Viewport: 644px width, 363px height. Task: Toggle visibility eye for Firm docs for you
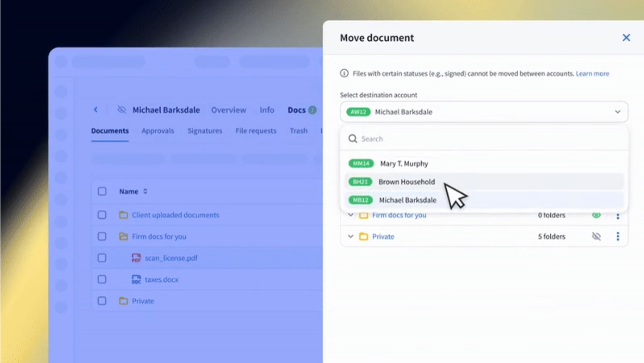point(596,215)
